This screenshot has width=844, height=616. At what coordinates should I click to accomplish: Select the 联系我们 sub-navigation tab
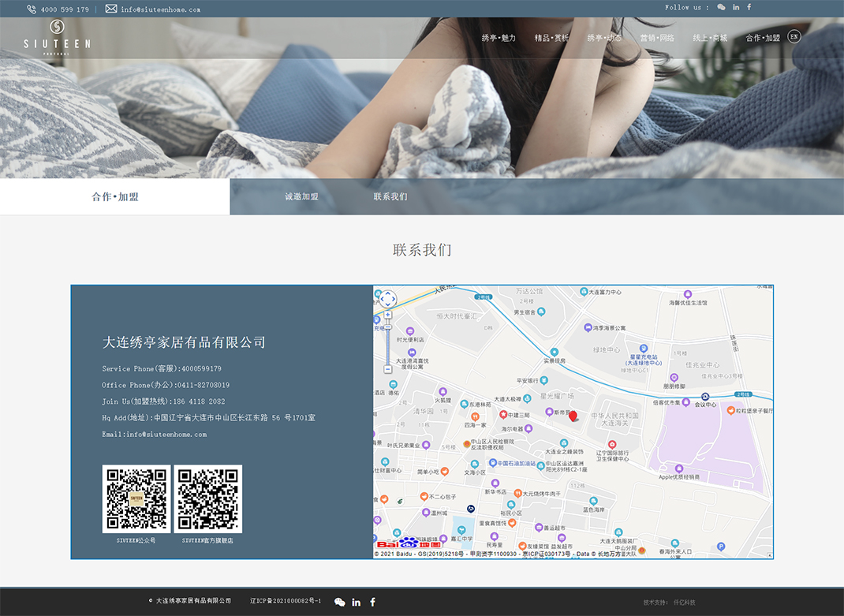click(390, 196)
